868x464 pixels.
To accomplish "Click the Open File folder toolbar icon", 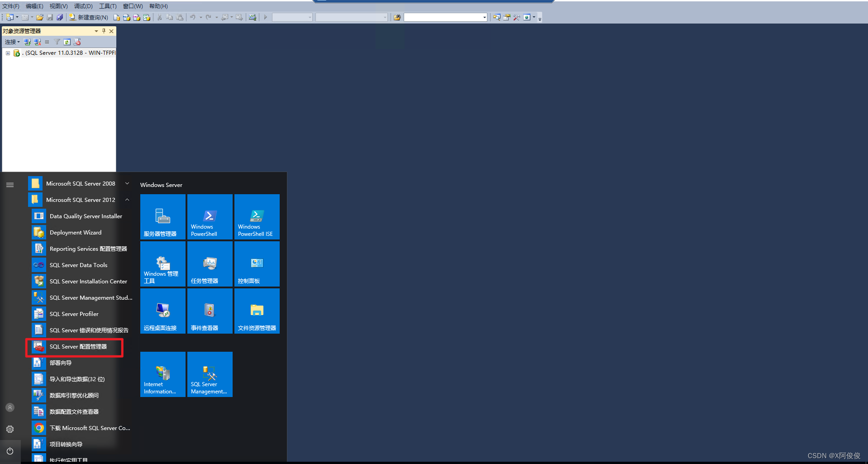I will [40, 17].
